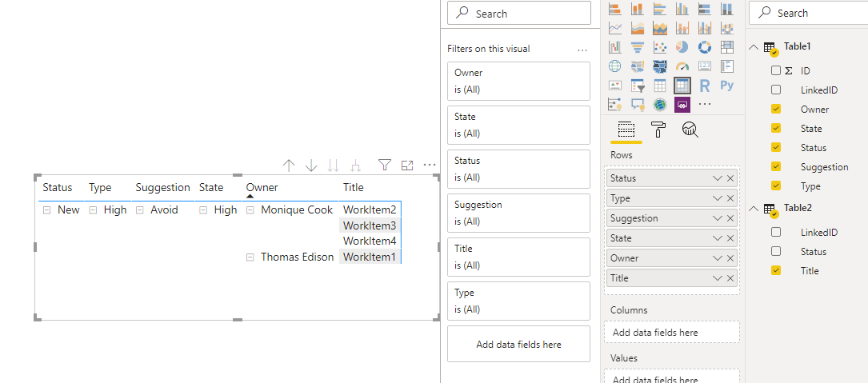Select the Gauge visual

(x=682, y=66)
